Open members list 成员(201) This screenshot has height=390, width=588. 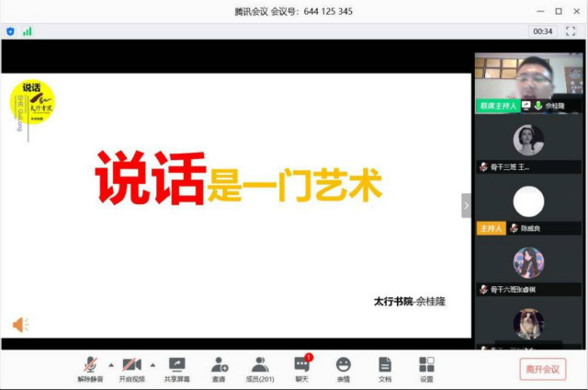coord(260,370)
